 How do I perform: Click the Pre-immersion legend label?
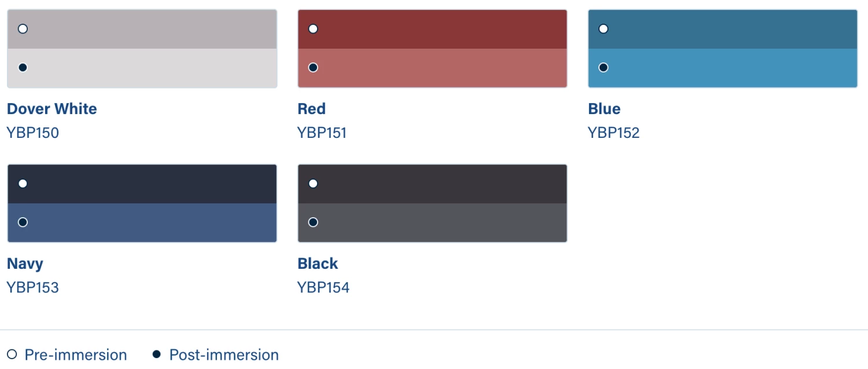[x=75, y=355]
